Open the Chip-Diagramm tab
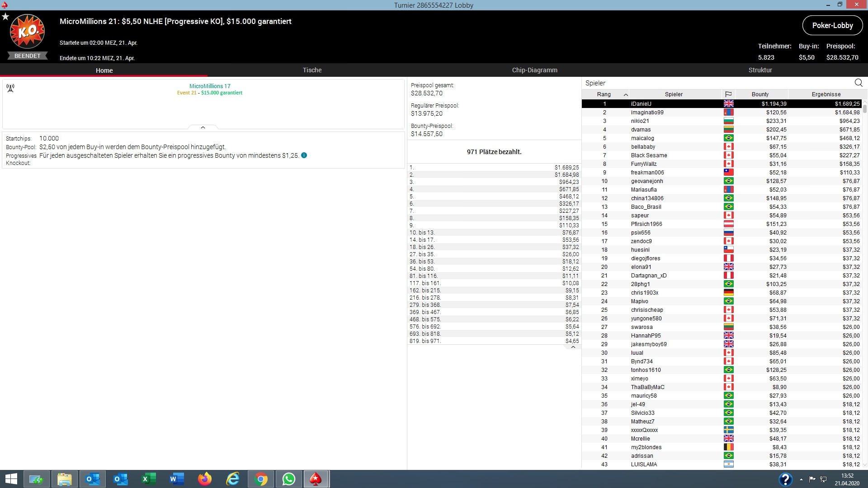 click(534, 70)
